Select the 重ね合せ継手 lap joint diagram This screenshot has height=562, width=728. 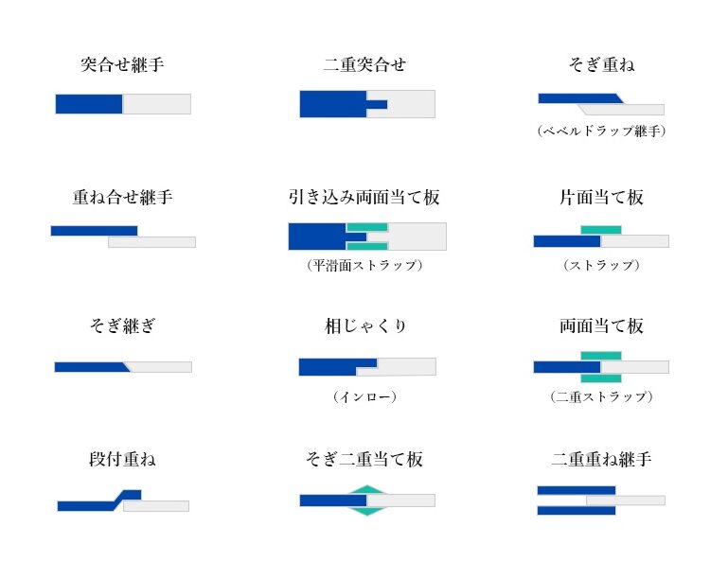coord(123,237)
